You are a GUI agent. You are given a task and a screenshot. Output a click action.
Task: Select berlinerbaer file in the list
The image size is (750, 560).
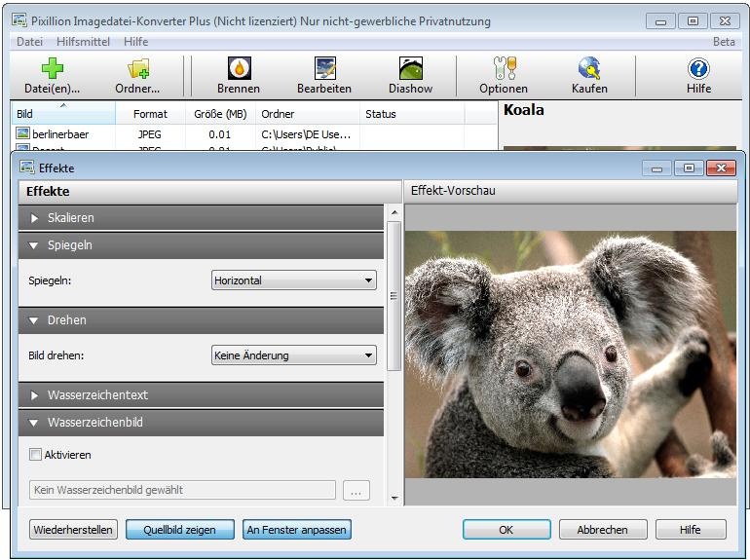[60, 133]
